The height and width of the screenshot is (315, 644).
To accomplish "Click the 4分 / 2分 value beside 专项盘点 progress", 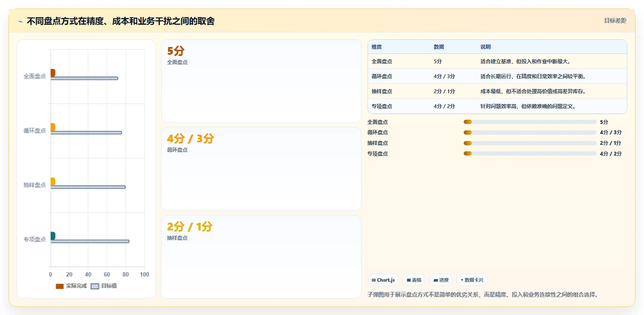I will click(x=611, y=153).
